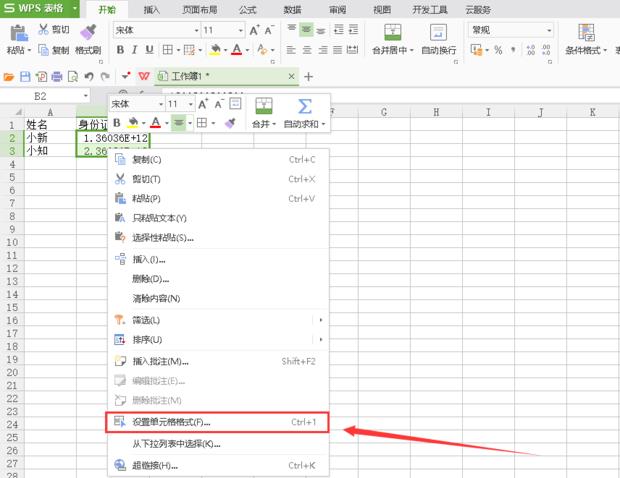The image size is (620, 478).
Task: Click the AutoSum sigma icon in mini toolbar
Action: pyautogui.click(x=303, y=107)
